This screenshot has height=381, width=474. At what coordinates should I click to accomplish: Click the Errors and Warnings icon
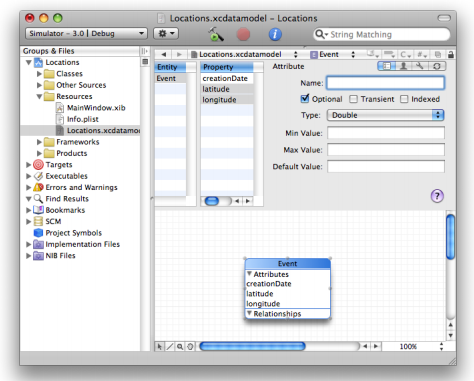[x=38, y=187]
